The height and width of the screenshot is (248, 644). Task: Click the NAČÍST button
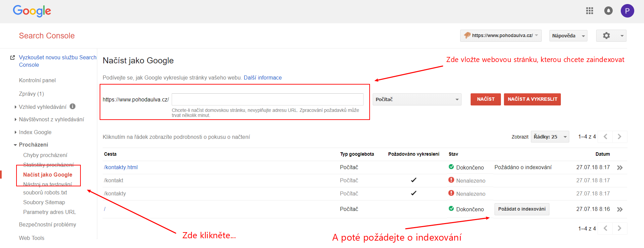485,99
